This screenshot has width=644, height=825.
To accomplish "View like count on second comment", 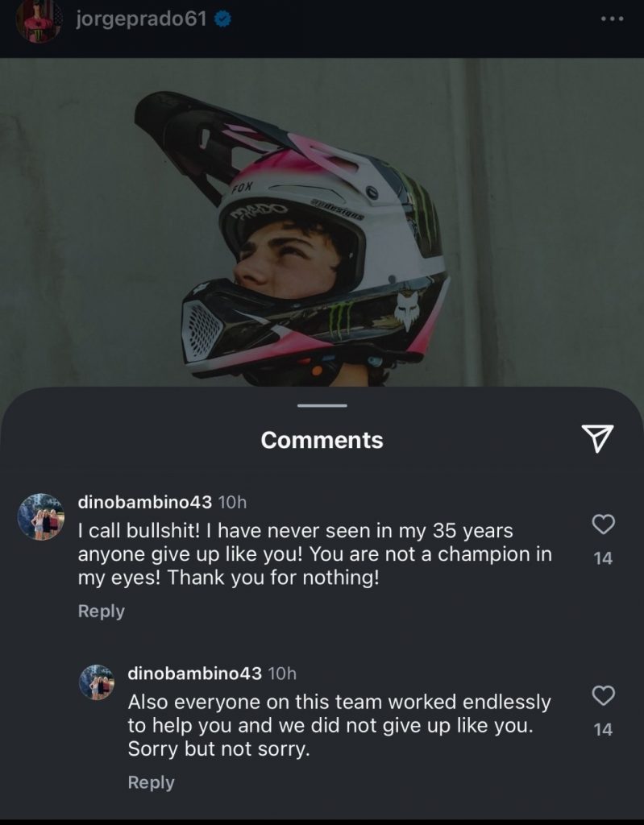I will tap(603, 729).
